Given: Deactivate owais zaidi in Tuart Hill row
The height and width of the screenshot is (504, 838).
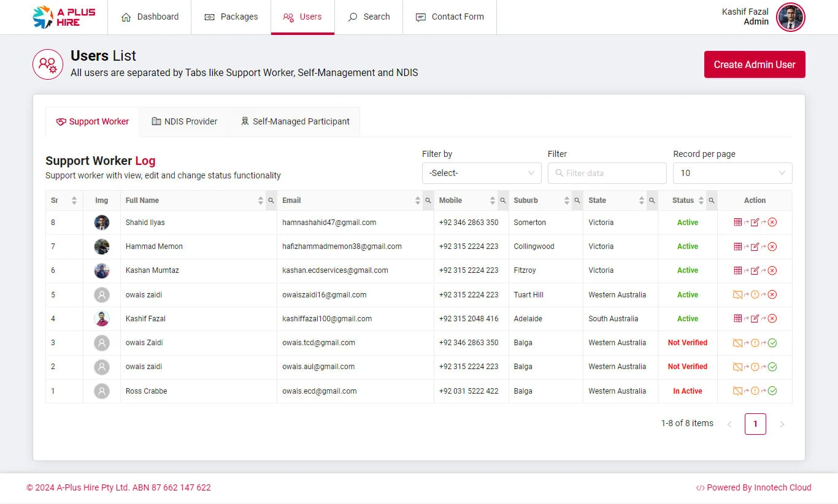Looking at the screenshot, I should coord(772,295).
